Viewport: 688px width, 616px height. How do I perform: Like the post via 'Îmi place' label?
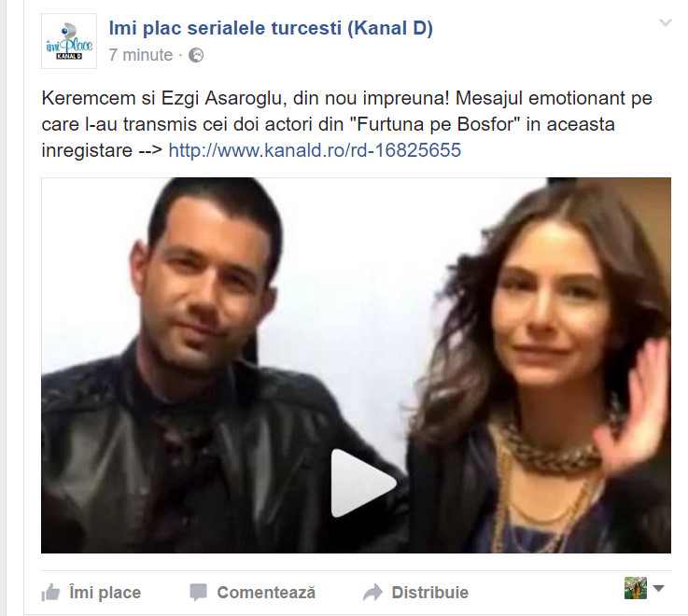(x=105, y=593)
